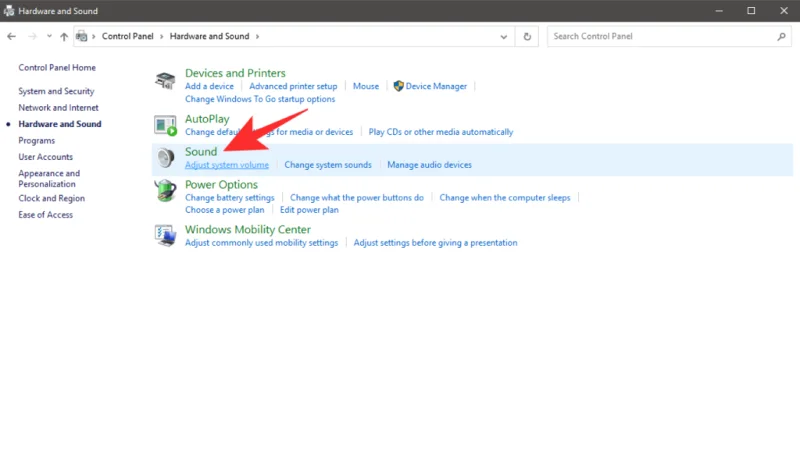Click the Power Options battery icon
The height and width of the screenshot is (450, 800).
coord(166,190)
